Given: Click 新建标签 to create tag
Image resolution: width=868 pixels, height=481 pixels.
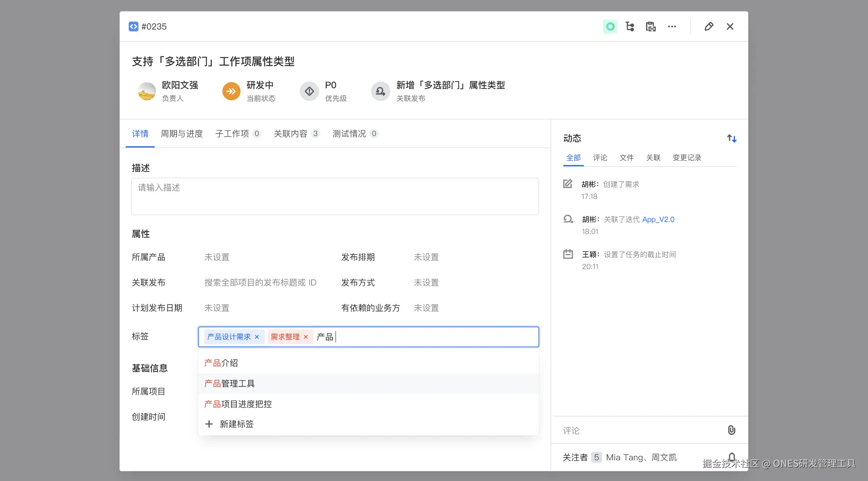Looking at the screenshot, I should (236, 424).
